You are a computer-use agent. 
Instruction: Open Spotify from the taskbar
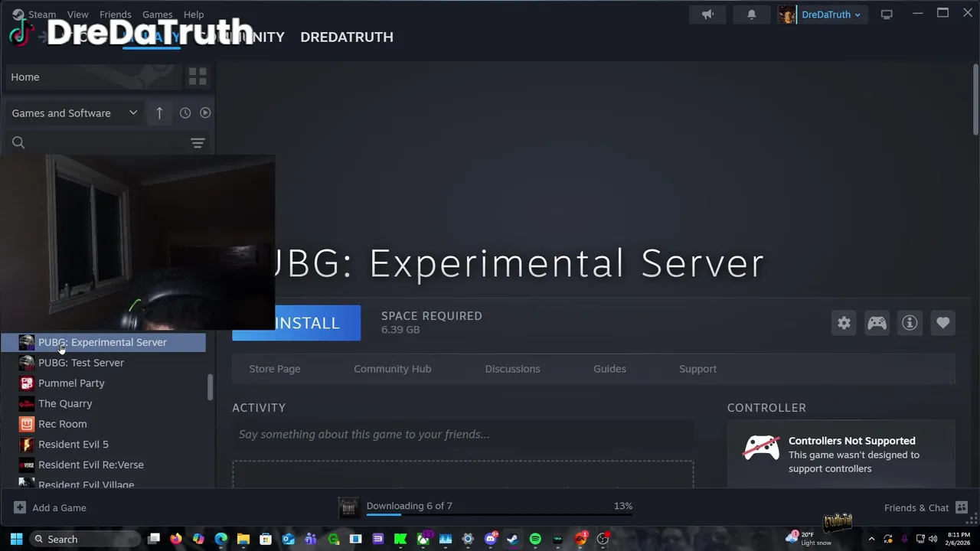click(535, 540)
